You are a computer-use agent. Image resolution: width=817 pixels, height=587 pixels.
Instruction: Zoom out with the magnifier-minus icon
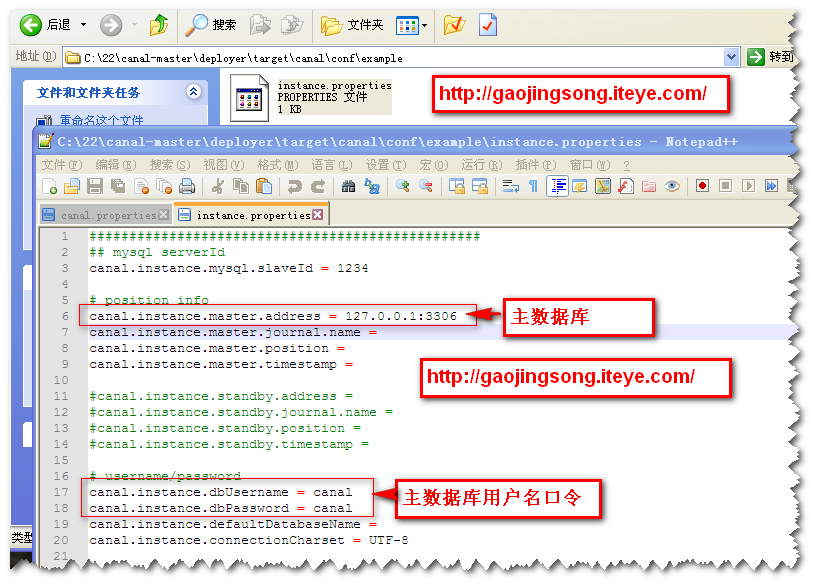pyautogui.click(x=426, y=186)
